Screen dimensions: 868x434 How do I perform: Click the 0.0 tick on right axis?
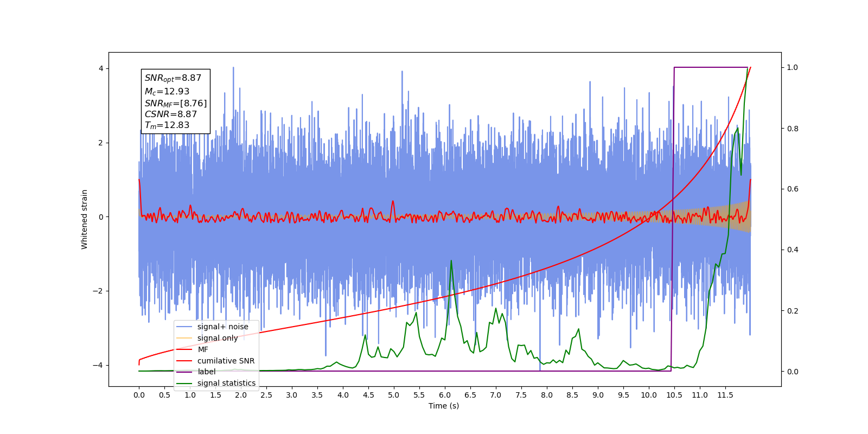coord(793,372)
